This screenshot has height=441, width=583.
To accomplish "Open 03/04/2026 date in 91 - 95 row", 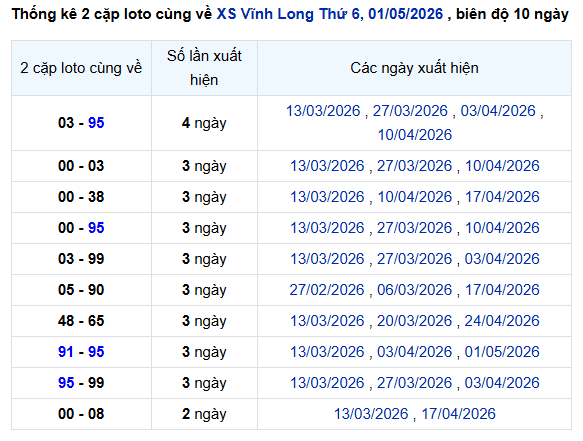I will pyautogui.click(x=415, y=352).
